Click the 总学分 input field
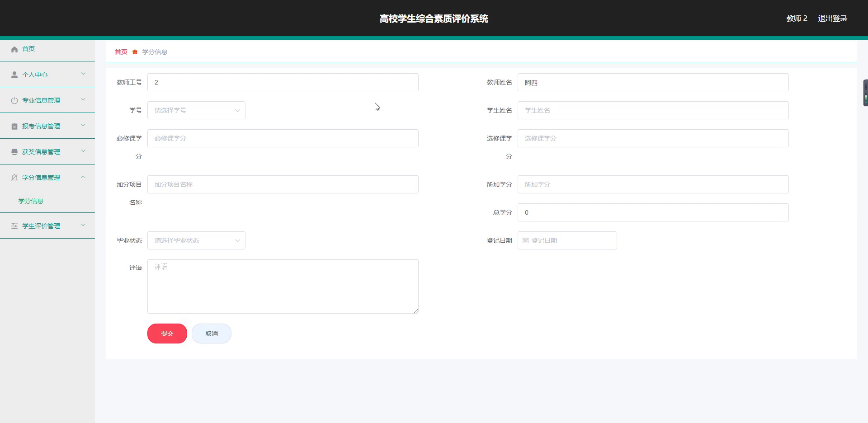Image resolution: width=868 pixels, height=423 pixels. tap(653, 212)
